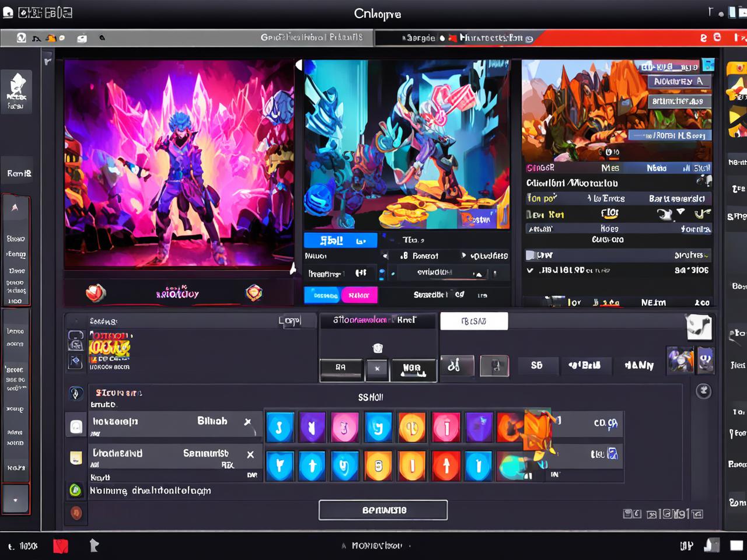Click the music note button in center row
This screenshot has width=747, height=560.
[456, 366]
